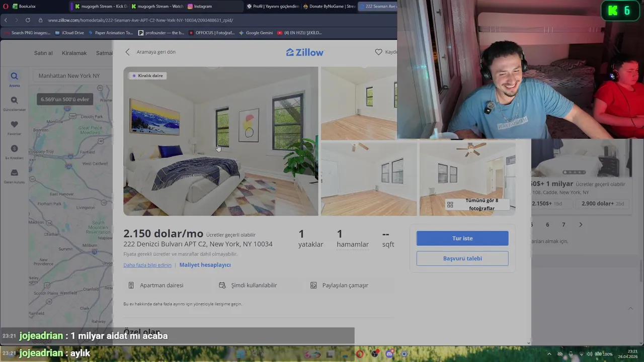
Task: Open the Donate ByNoGame tab
Action: point(330,7)
